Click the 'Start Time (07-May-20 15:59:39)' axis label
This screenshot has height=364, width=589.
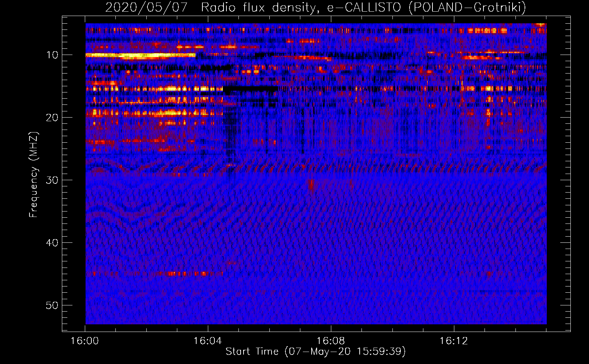point(315,352)
